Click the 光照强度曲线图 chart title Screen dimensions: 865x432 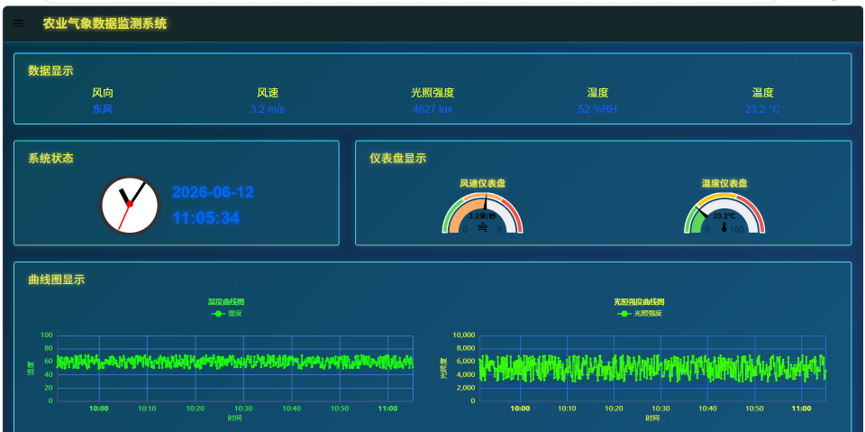pyautogui.click(x=639, y=302)
